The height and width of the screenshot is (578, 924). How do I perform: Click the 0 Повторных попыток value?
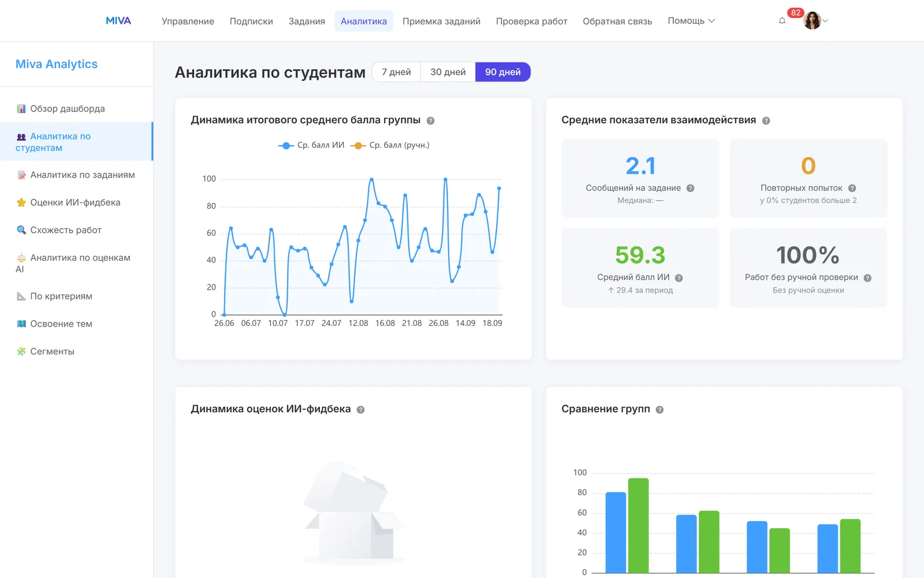(x=808, y=166)
